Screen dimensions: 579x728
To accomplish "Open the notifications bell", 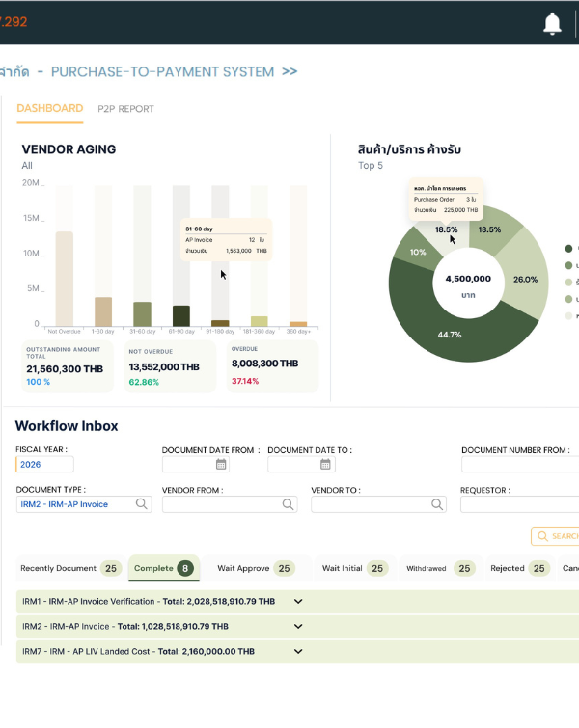I will tap(552, 24).
